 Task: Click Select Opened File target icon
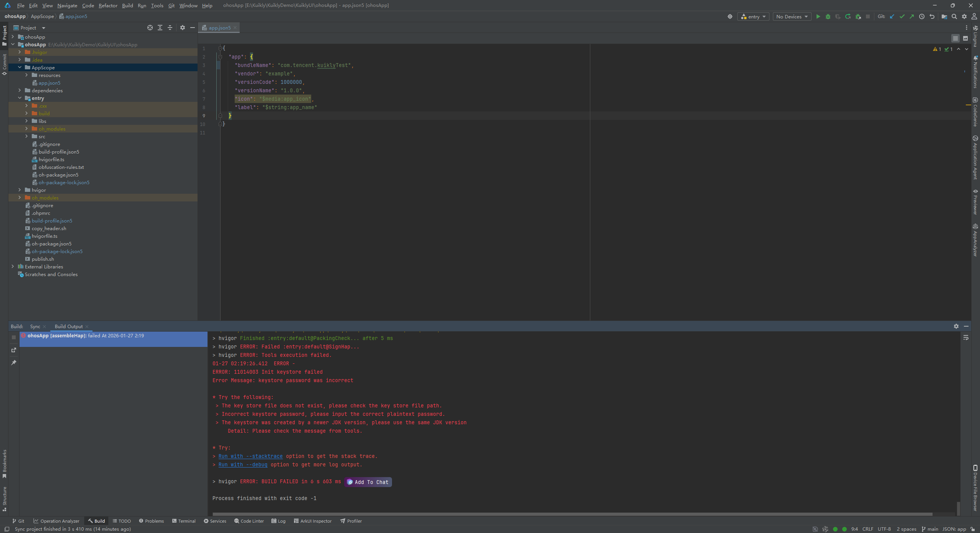(150, 28)
